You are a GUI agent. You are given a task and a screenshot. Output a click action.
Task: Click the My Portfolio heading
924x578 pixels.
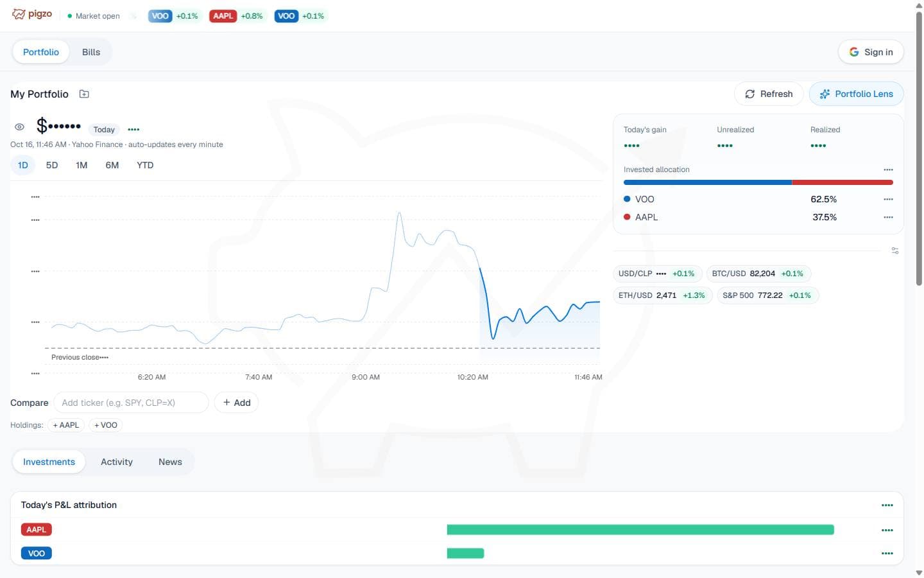coord(39,94)
